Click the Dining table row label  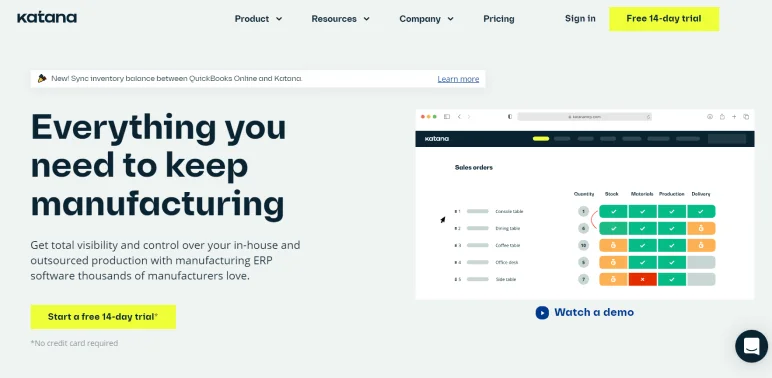point(508,228)
